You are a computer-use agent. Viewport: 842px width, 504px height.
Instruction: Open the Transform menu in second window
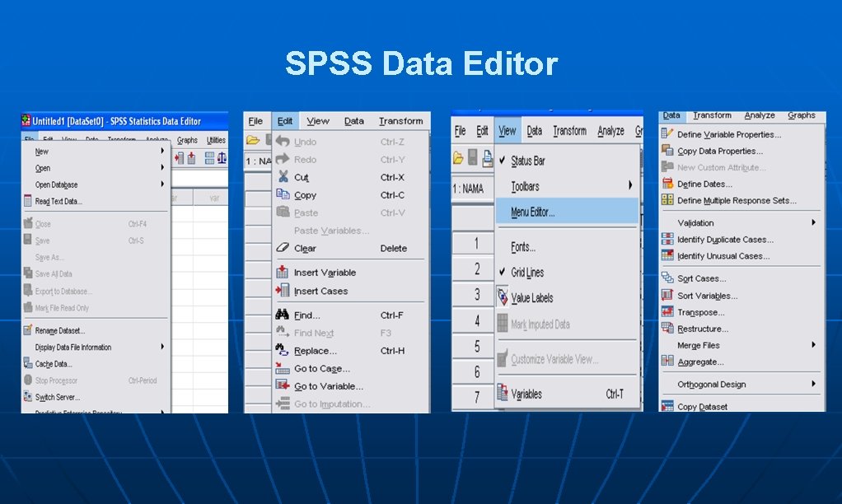(400, 121)
